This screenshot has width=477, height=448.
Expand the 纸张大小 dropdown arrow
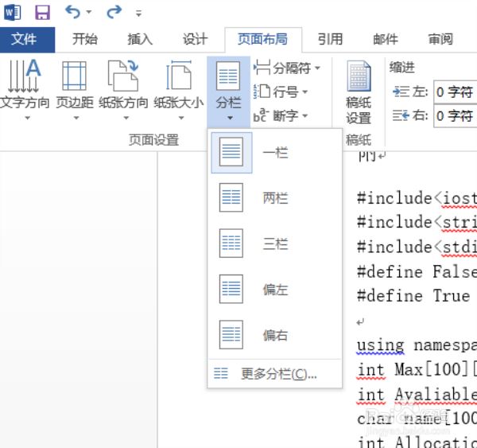(x=181, y=118)
